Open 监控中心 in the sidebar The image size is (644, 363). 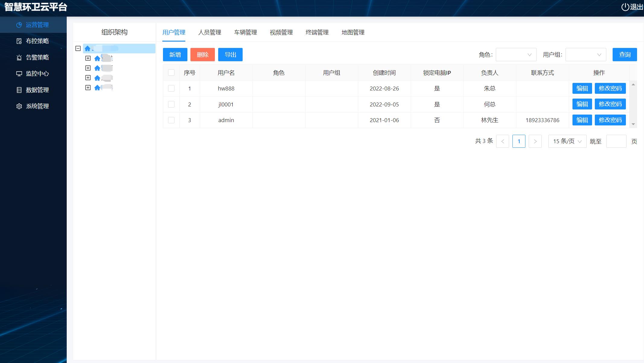tap(37, 74)
